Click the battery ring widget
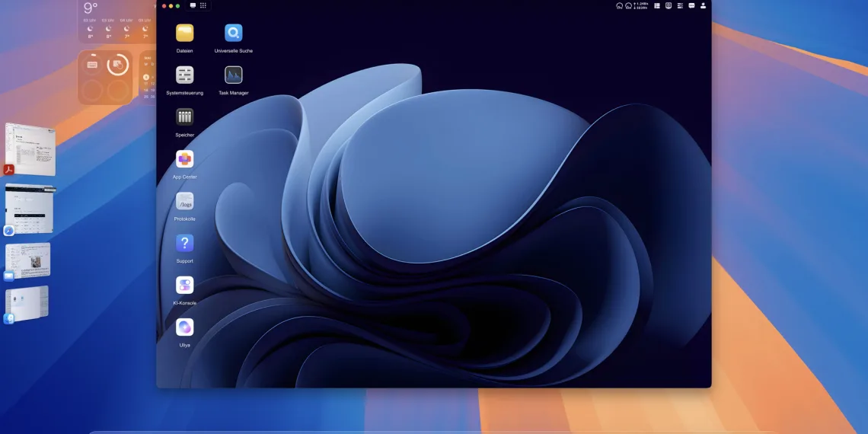The height and width of the screenshot is (434, 868). [x=105, y=78]
